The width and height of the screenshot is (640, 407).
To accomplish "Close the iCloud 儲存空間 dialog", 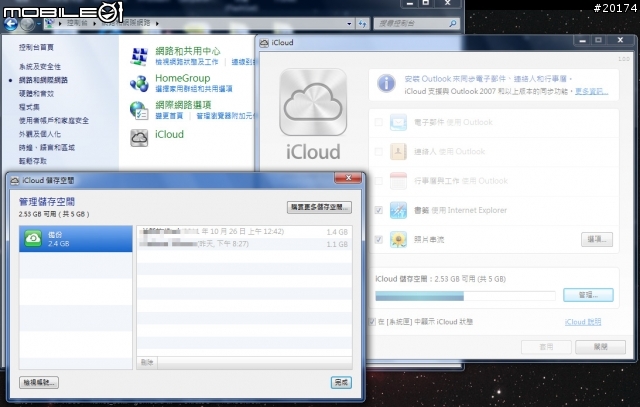I will point(348,178).
